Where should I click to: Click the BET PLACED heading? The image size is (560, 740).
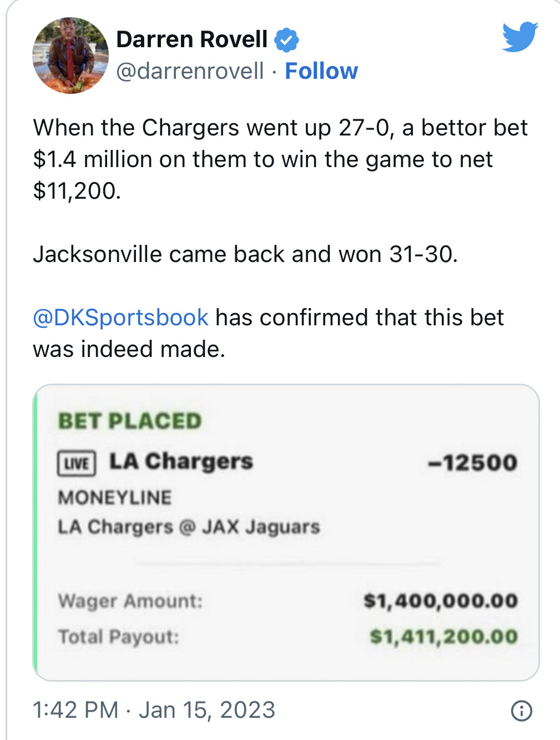pos(130,421)
